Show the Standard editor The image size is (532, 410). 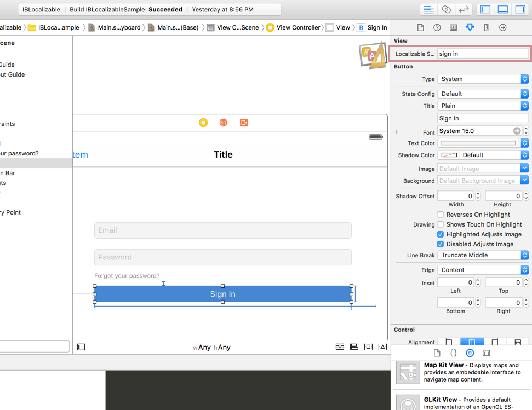[429, 9]
